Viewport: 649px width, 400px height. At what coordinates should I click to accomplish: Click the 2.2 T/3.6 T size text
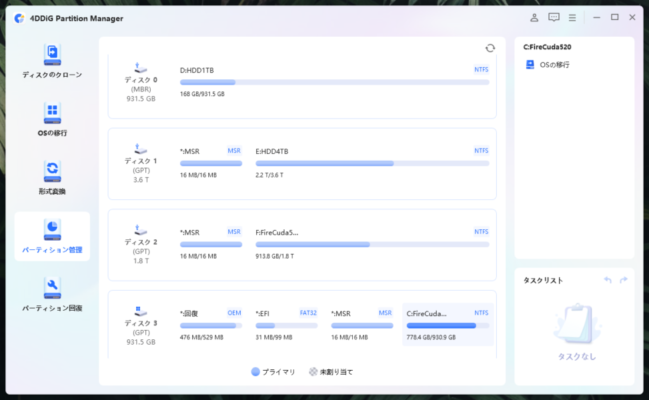tap(269, 175)
